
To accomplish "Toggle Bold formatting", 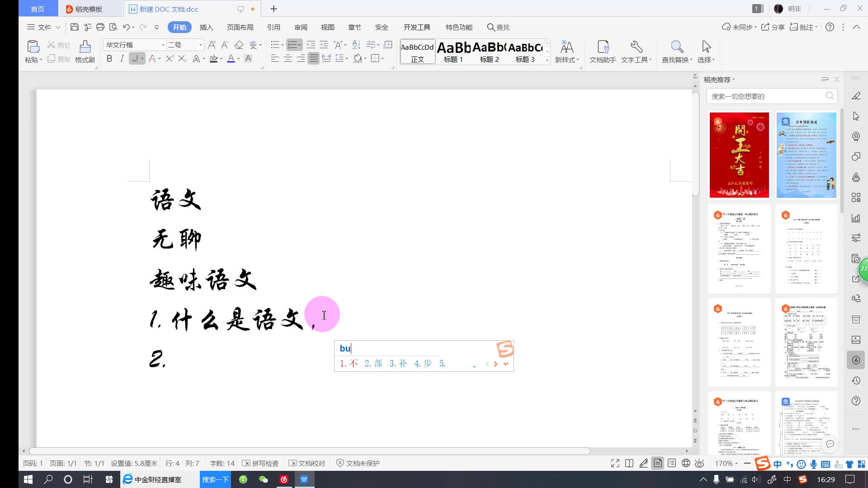I will (x=109, y=58).
